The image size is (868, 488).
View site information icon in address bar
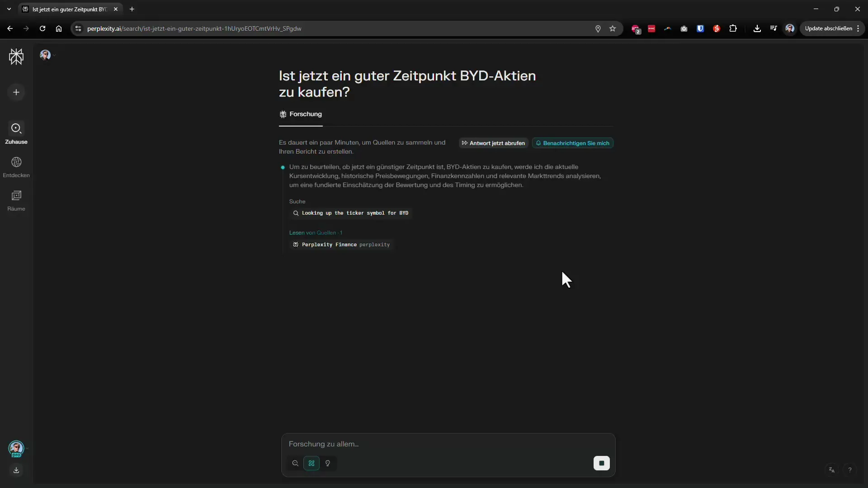78,28
